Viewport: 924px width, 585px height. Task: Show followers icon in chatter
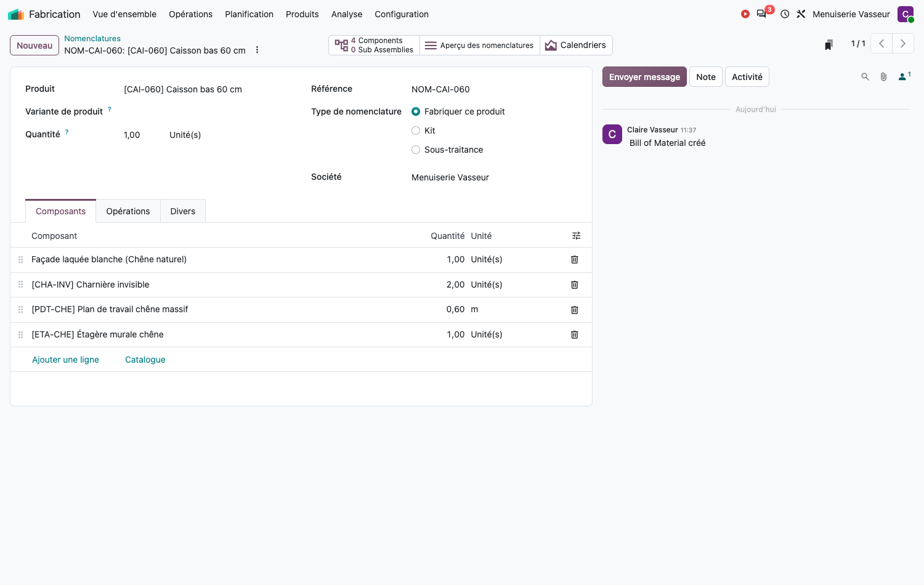click(x=904, y=76)
